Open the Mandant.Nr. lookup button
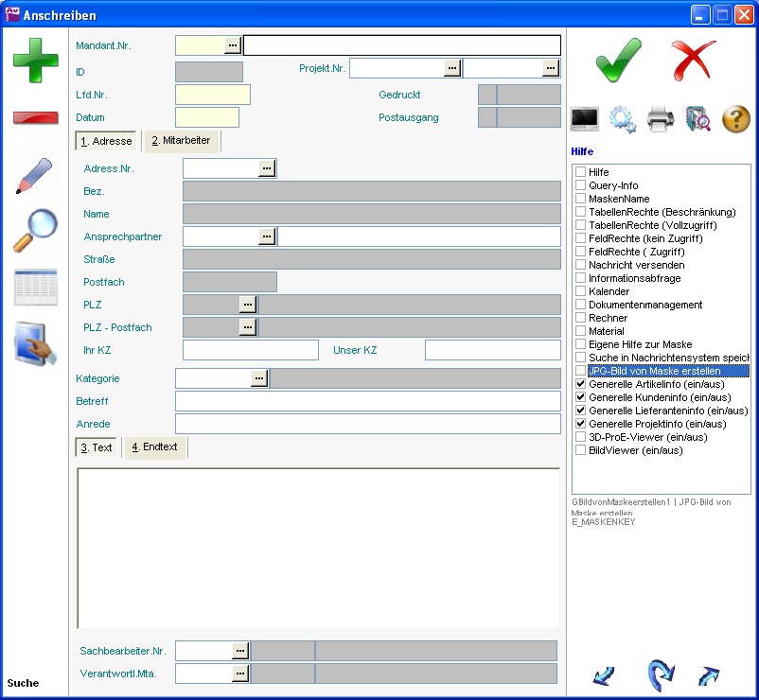 (x=233, y=45)
